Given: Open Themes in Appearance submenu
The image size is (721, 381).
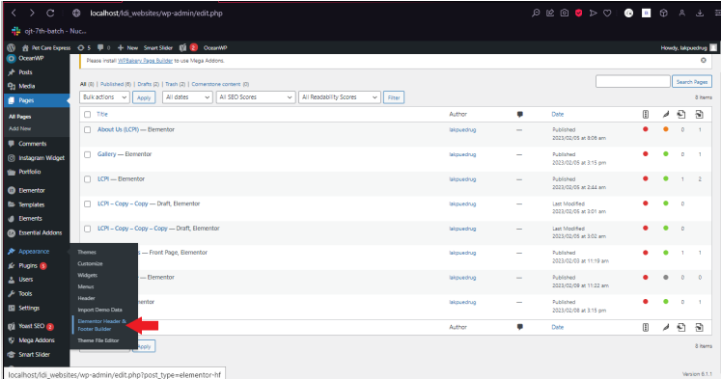Looking at the screenshot, I should click(87, 252).
